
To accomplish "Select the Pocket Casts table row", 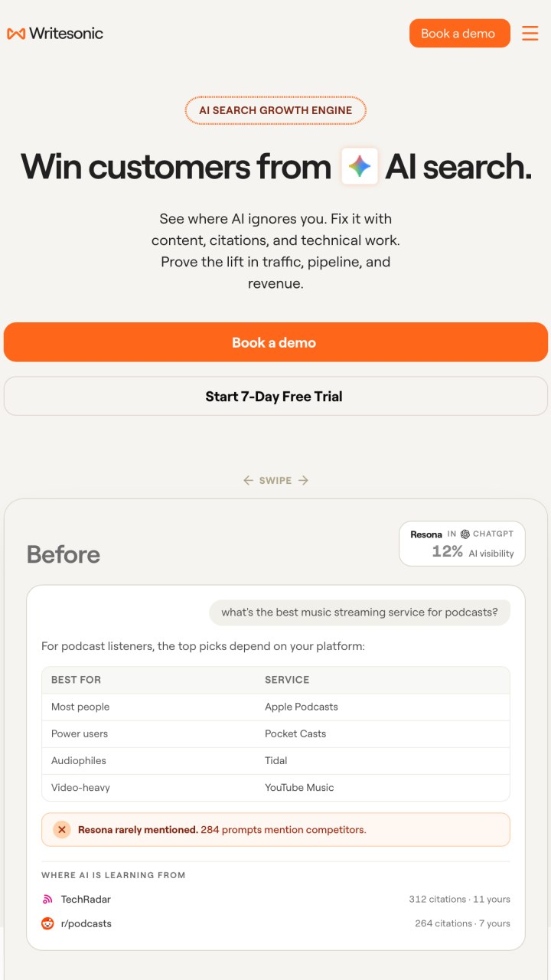I will [275, 733].
